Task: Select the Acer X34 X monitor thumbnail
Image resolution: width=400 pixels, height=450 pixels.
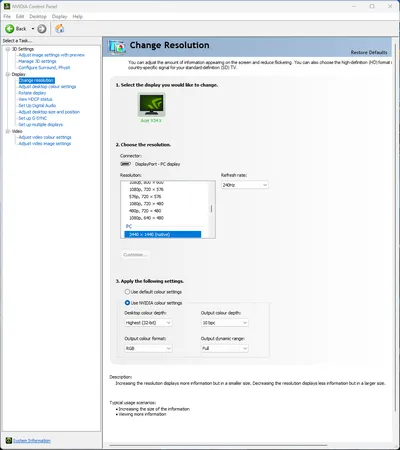Action: (152, 104)
